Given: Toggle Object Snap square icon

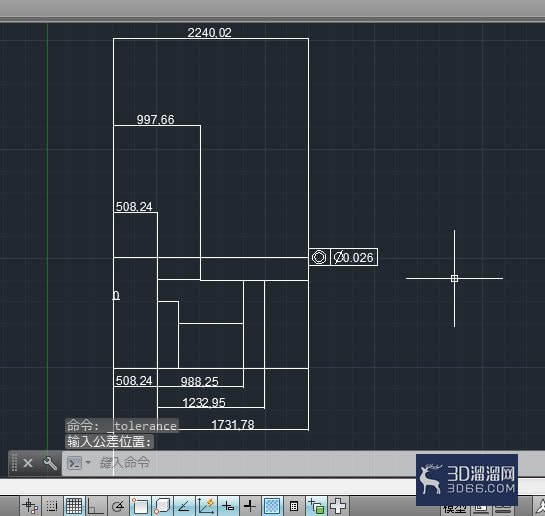Looking at the screenshot, I should (x=140, y=506).
